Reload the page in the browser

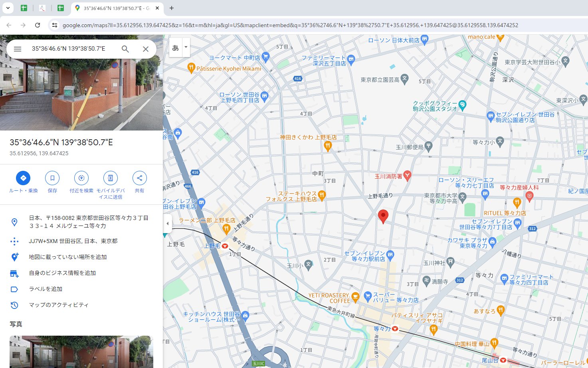pyautogui.click(x=38, y=25)
